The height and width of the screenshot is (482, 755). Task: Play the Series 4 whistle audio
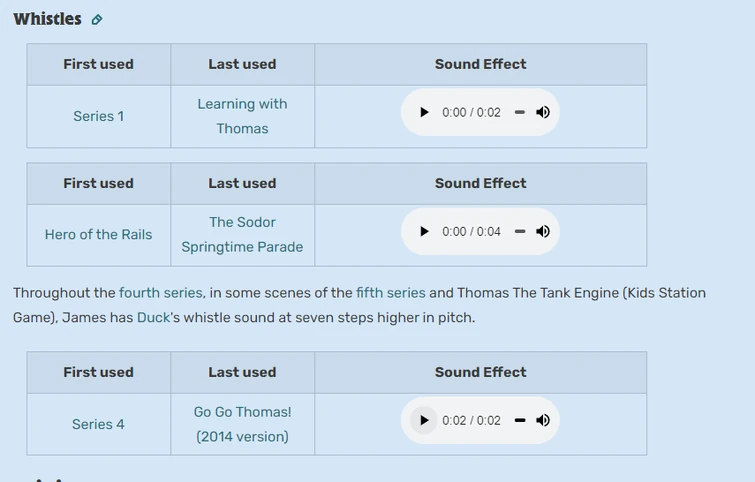(424, 421)
